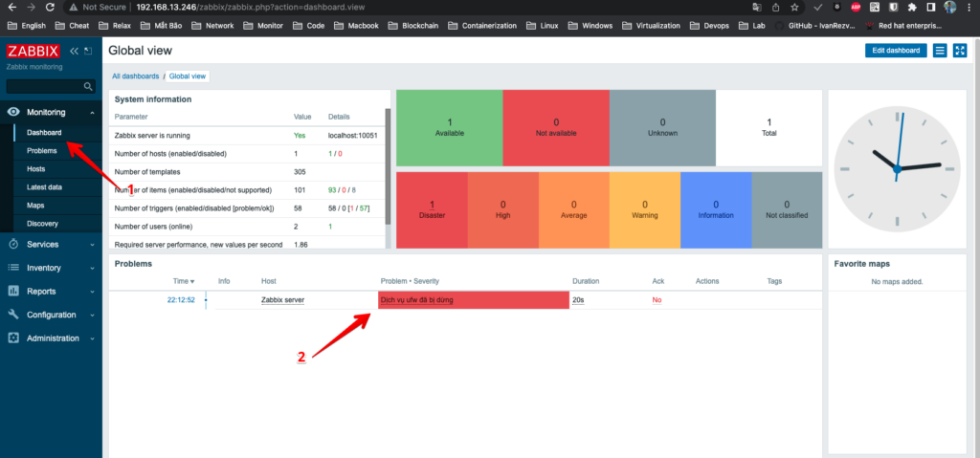Open Chrome three-dot menu
This screenshot has height=458, width=980.
pos(969,8)
